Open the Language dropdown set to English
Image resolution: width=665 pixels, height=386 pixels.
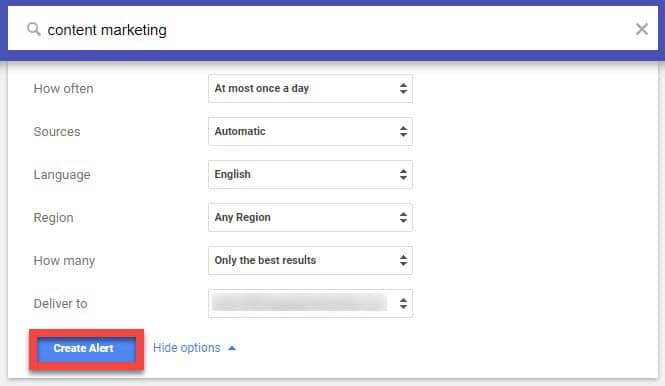(x=310, y=174)
